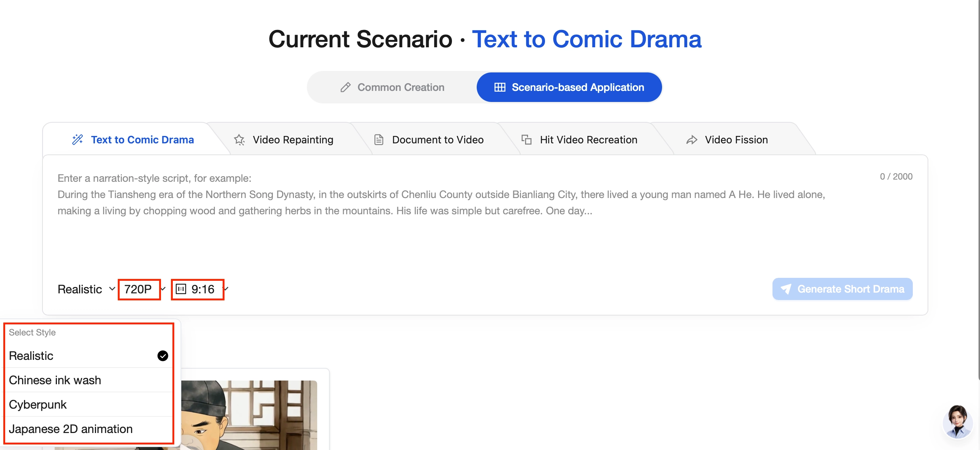Go to the Video Fission tab
The height and width of the screenshot is (450, 980).
tap(727, 140)
